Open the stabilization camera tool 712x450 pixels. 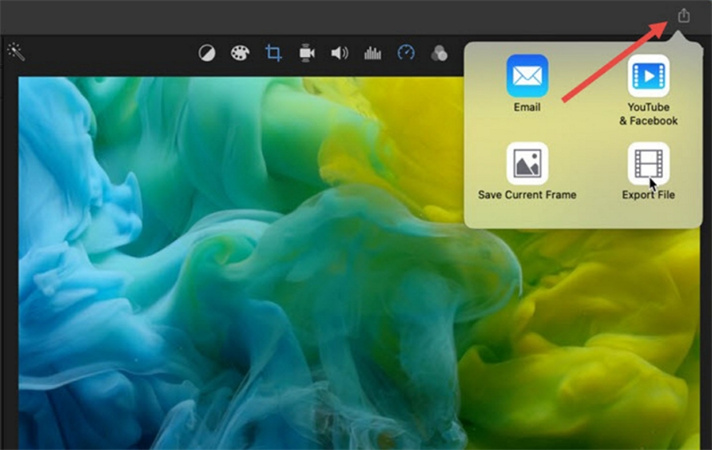(x=307, y=53)
